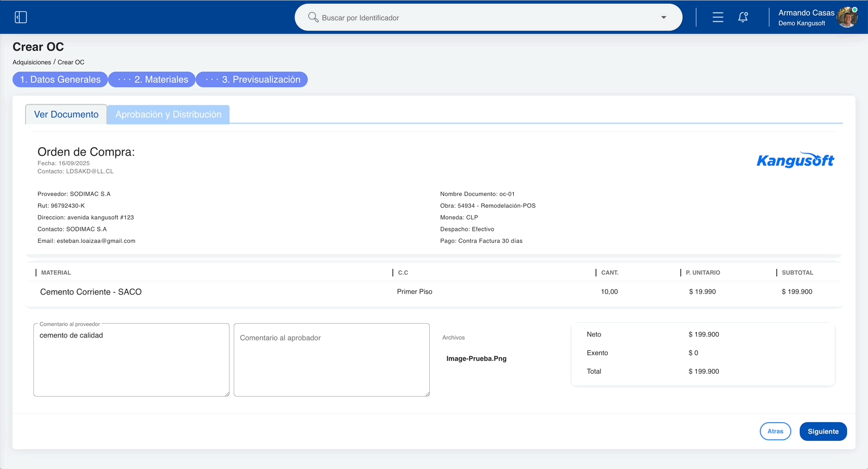The height and width of the screenshot is (469, 868).
Task: Click the unit price $ 19.990
Action: click(x=702, y=292)
